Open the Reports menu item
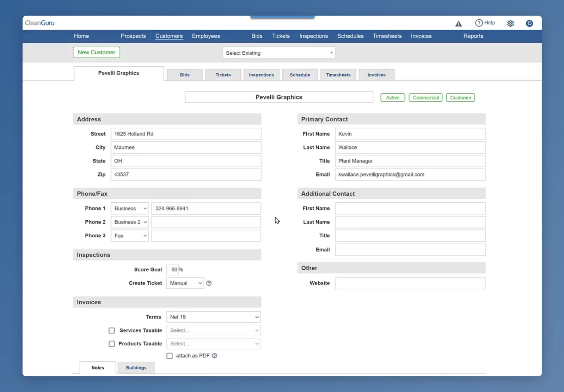564x392 pixels. coord(473,36)
